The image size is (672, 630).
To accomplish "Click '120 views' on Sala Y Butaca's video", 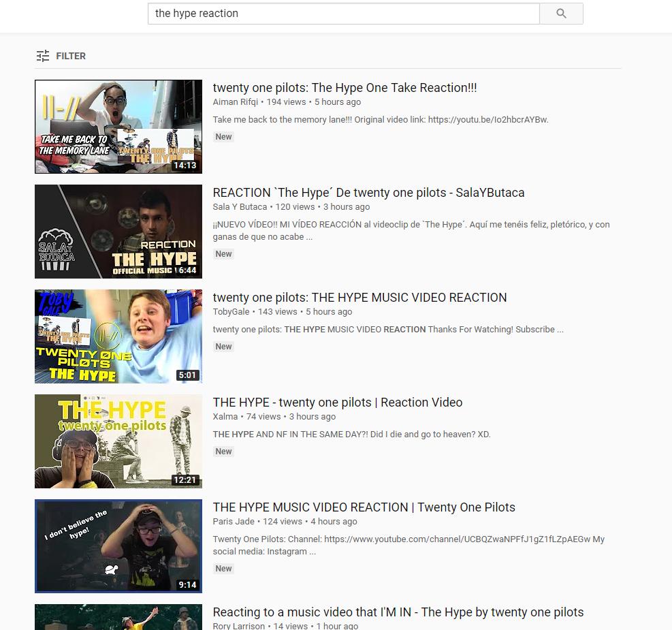I will coord(295,207).
